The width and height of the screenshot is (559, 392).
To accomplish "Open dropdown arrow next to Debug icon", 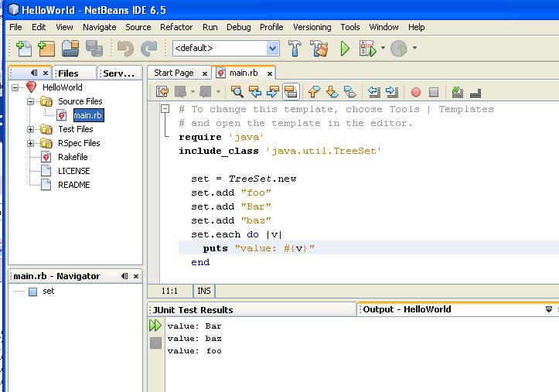I will (383, 47).
